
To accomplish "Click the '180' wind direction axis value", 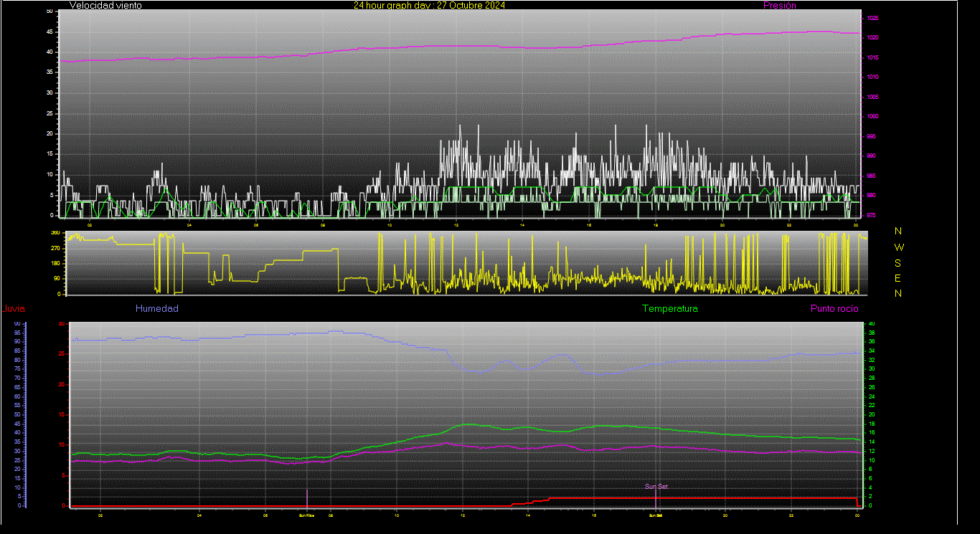I will pos(55,264).
